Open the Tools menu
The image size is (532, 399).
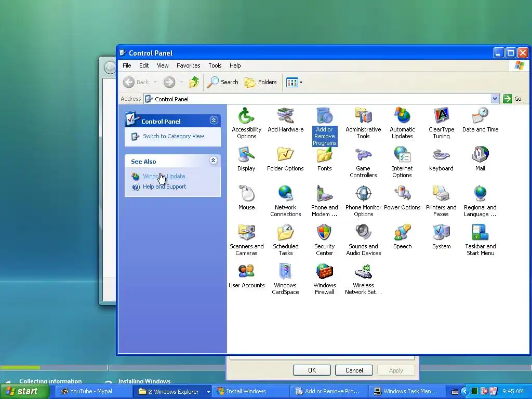click(215, 65)
